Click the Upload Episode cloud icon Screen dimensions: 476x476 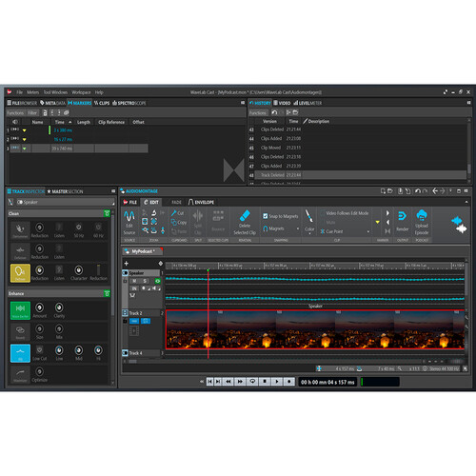point(422,215)
